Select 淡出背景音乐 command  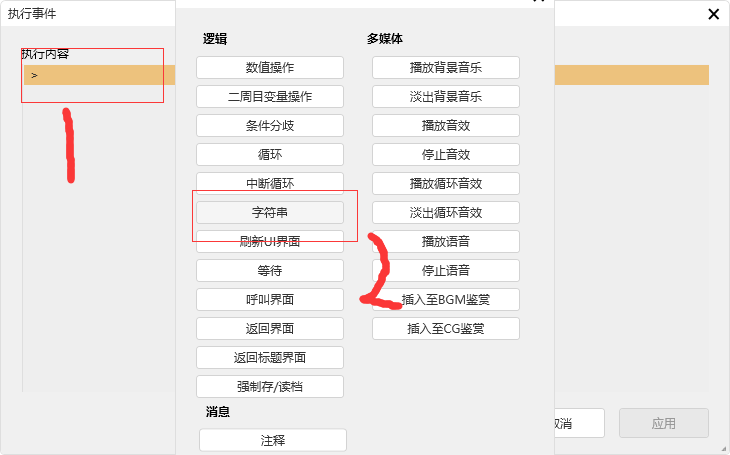pyautogui.click(x=446, y=97)
